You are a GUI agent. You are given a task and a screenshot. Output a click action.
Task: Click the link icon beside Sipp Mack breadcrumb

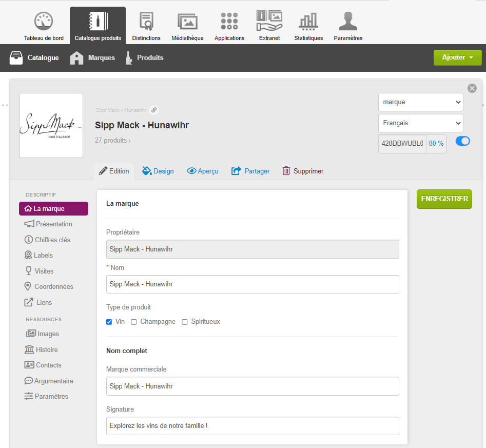tap(154, 110)
